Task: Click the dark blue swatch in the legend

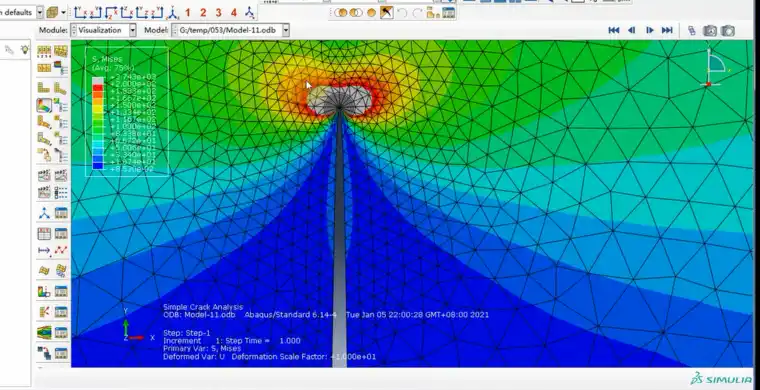Action: (x=98, y=166)
